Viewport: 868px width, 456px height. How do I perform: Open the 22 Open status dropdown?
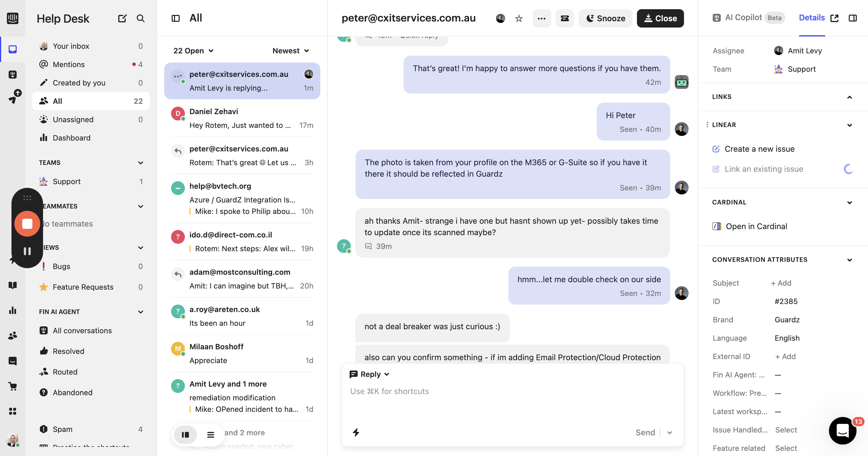pos(193,50)
